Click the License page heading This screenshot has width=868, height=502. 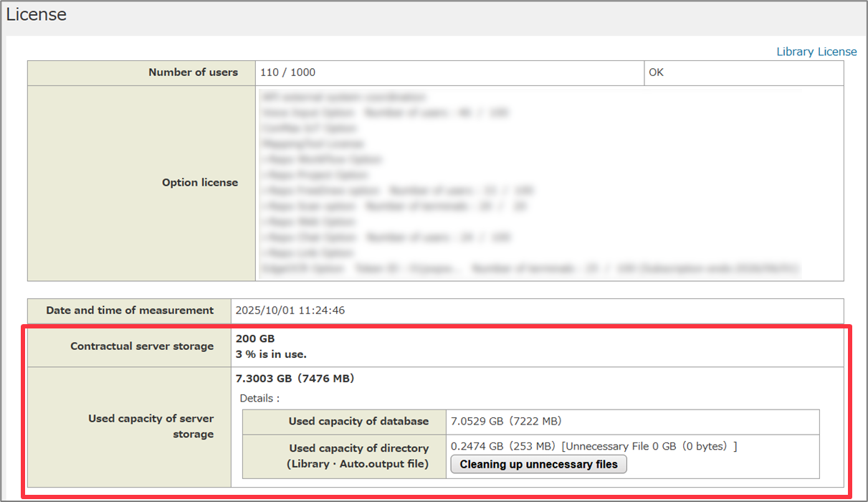pyautogui.click(x=37, y=15)
